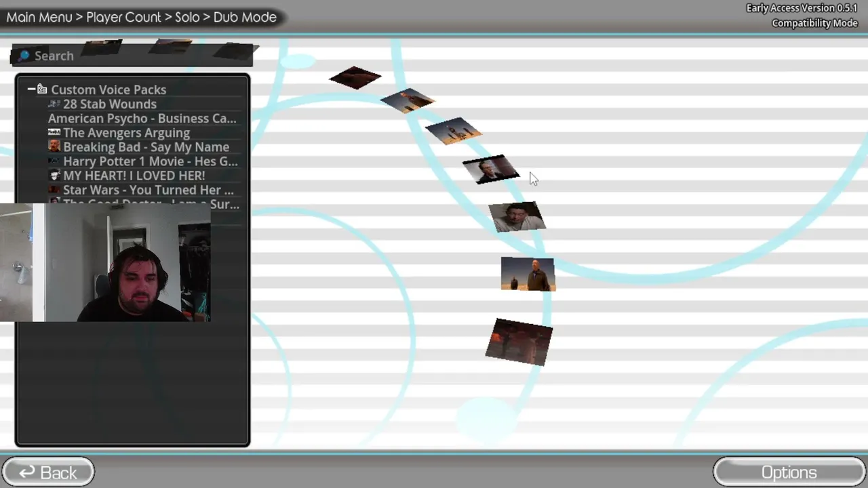The width and height of the screenshot is (868, 488).
Task: Click the MY HEART! I LOVED HER! icon
Action: click(54, 176)
